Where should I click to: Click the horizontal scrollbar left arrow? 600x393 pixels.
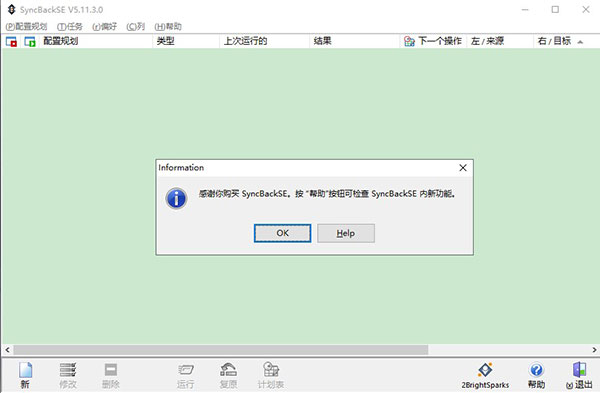tap(7, 350)
